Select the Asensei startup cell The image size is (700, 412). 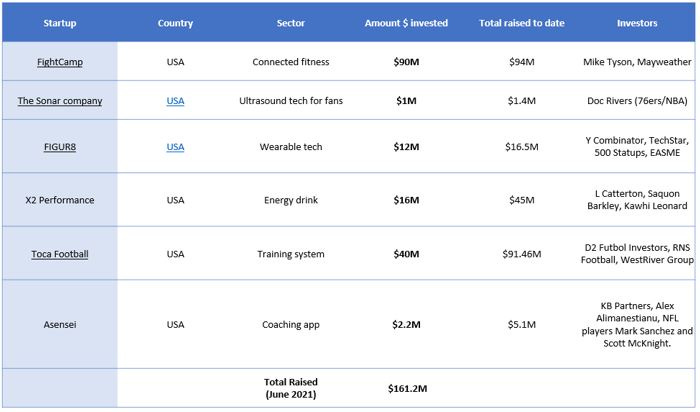tap(60, 325)
